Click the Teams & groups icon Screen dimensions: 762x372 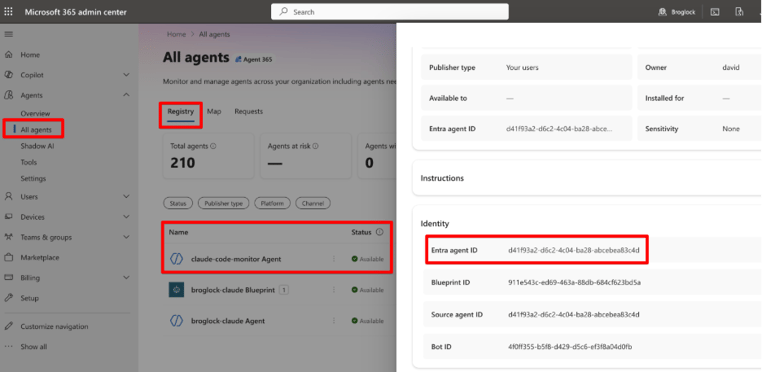pos(8,237)
